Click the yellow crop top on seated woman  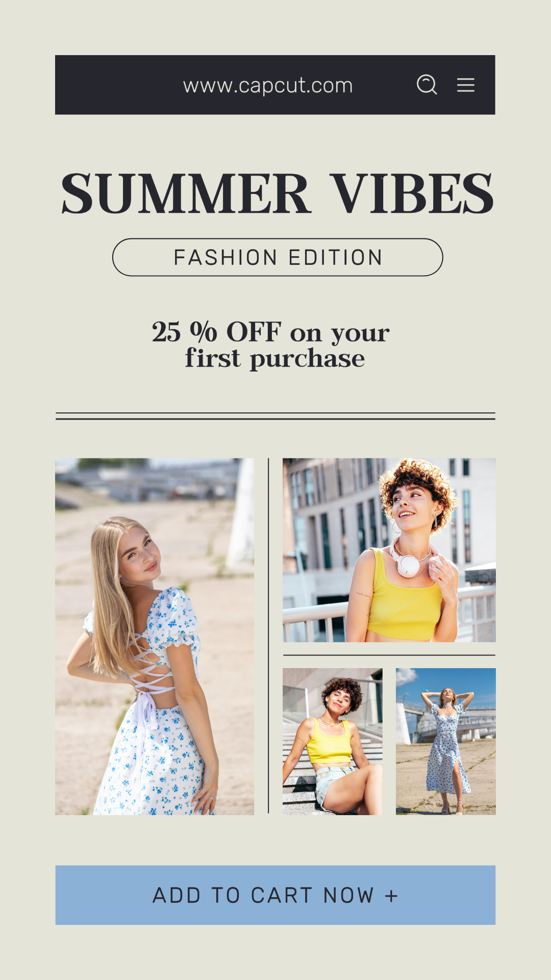(330, 743)
